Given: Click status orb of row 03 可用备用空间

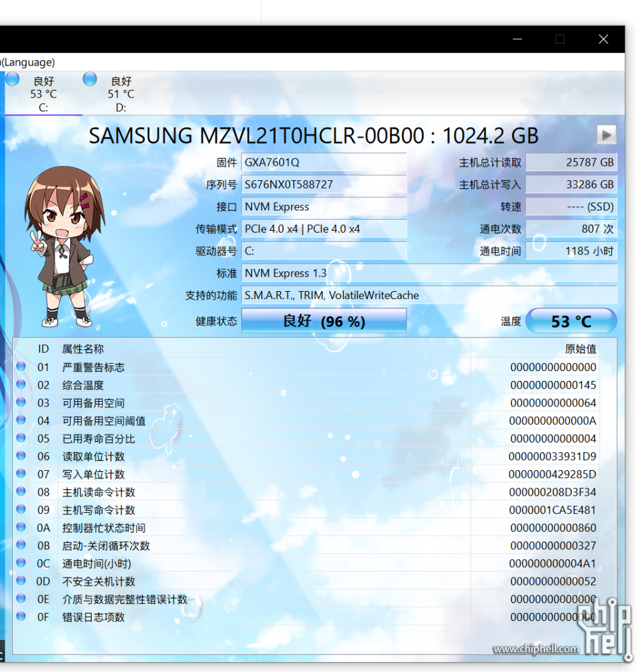Looking at the screenshot, I should pos(21,402).
